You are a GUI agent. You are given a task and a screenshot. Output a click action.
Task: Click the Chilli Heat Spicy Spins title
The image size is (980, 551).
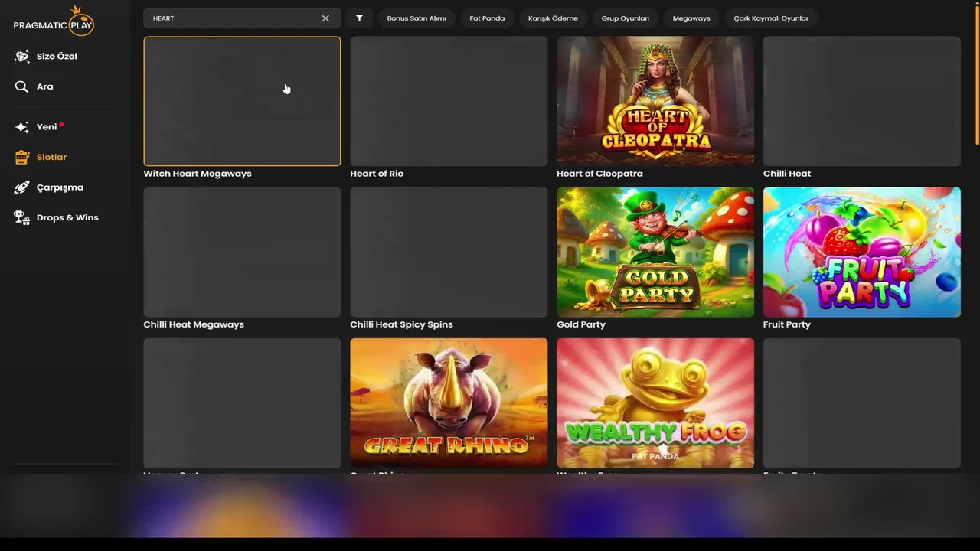401,324
